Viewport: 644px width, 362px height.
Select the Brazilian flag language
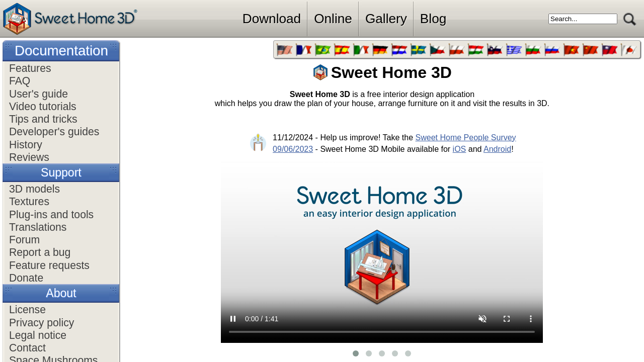(323, 50)
